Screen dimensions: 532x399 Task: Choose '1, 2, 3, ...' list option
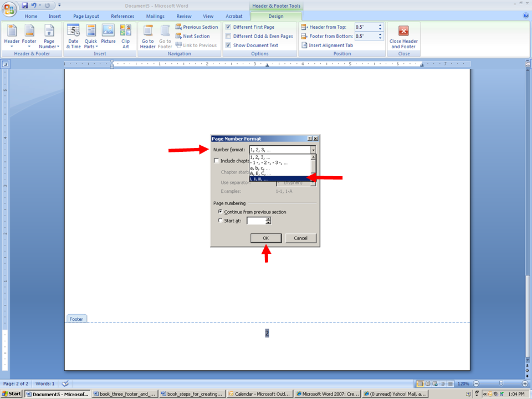click(x=280, y=157)
